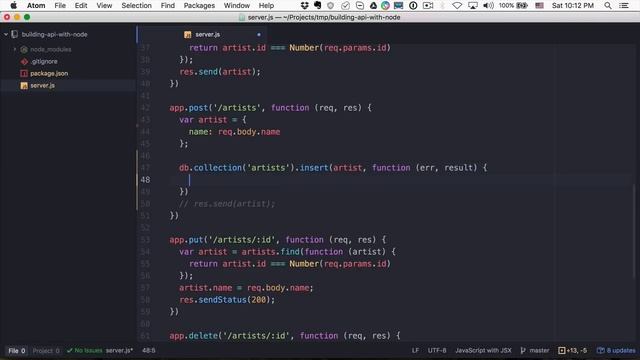The height and width of the screenshot is (360, 640).
Task: Open the package.json file
Action: tap(49, 73)
